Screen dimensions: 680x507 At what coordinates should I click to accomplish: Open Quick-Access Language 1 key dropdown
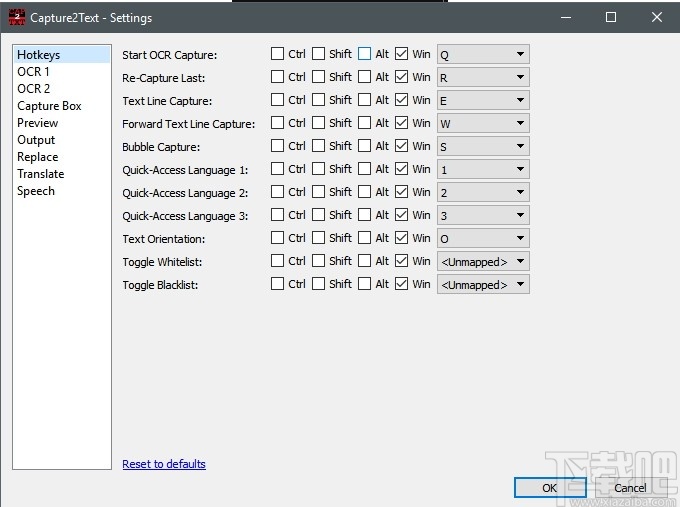(483, 169)
